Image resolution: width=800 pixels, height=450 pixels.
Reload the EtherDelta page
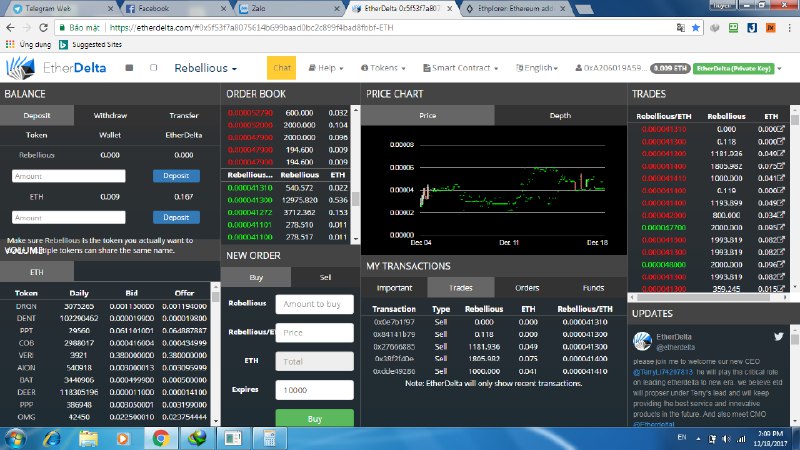click(x=43, y=28)
